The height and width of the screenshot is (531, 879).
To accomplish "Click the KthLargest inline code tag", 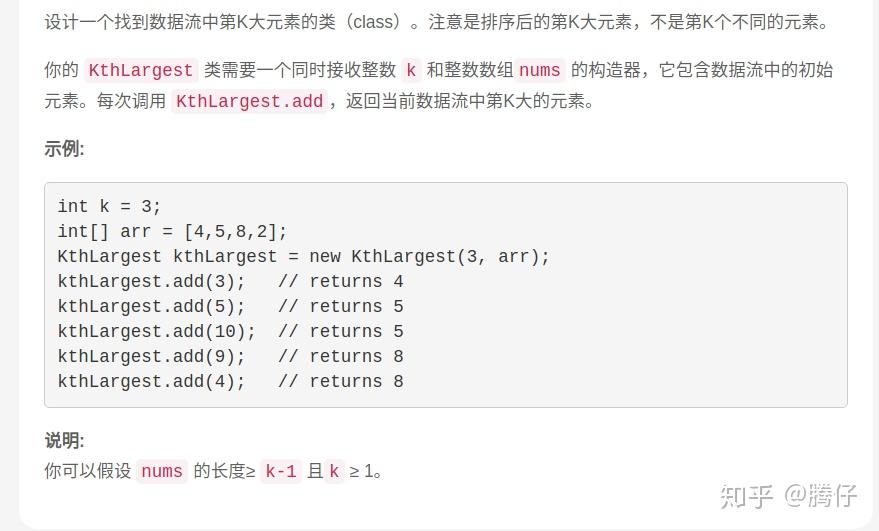I will [x=141, y=70].
